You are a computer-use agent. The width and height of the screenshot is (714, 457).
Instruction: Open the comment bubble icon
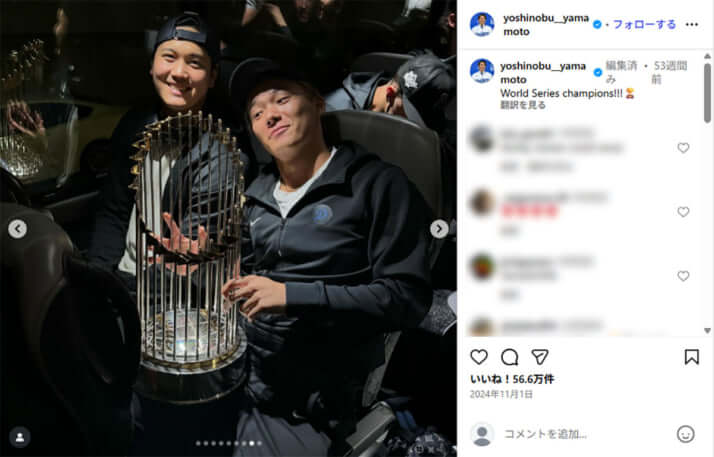[x=509, y=357]
